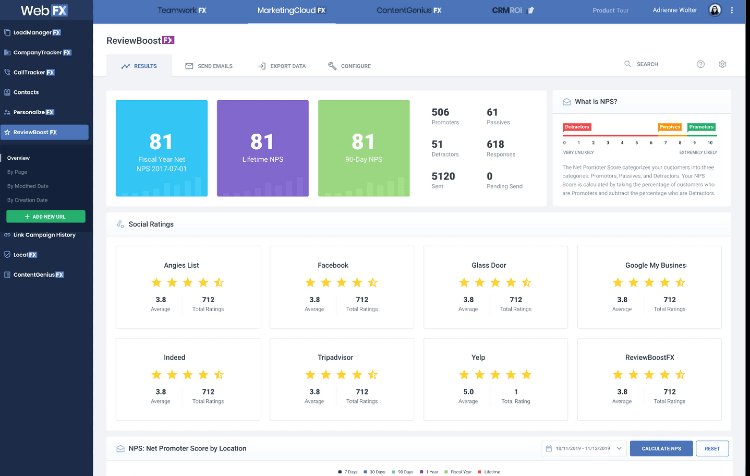The width and height of the screenshot is (750, 476).
Task: Click the Social Ratings header icon
Action: click(121, 224)
